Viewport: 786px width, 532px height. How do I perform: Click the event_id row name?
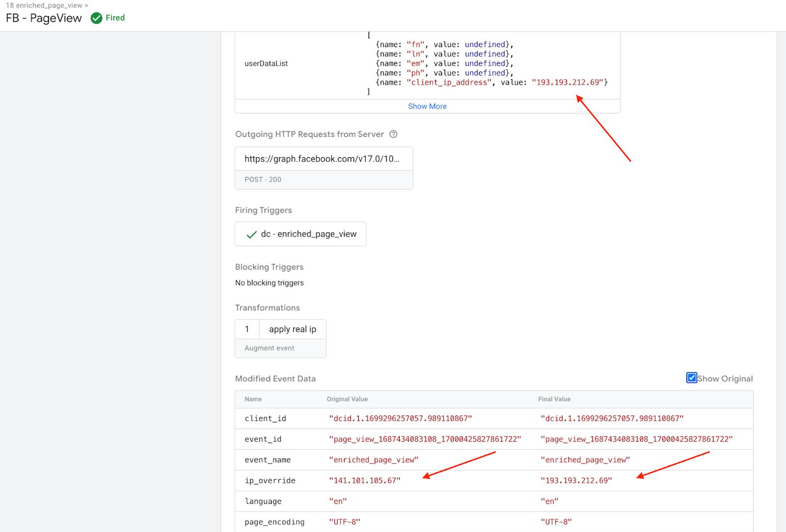point(263,439)
